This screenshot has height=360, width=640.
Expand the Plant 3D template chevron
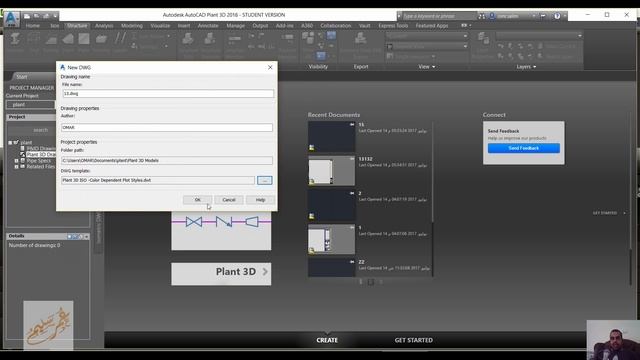click(x=265, y=271)
